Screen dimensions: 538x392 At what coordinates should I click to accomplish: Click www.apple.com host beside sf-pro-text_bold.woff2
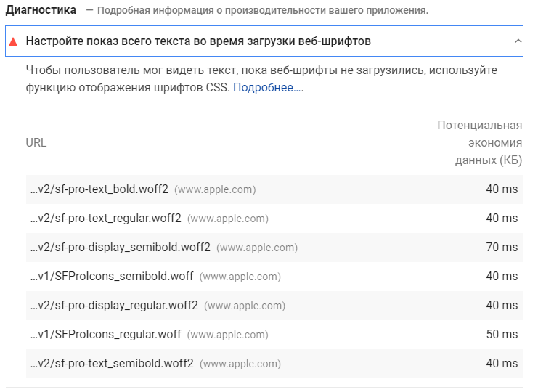[x=215, y=189]
